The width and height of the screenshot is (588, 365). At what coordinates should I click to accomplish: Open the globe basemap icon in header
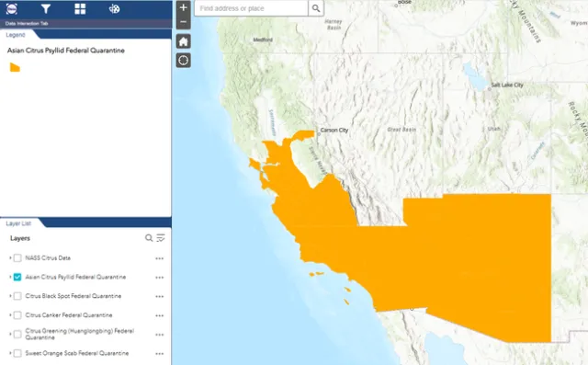click(x=114, y=8)
